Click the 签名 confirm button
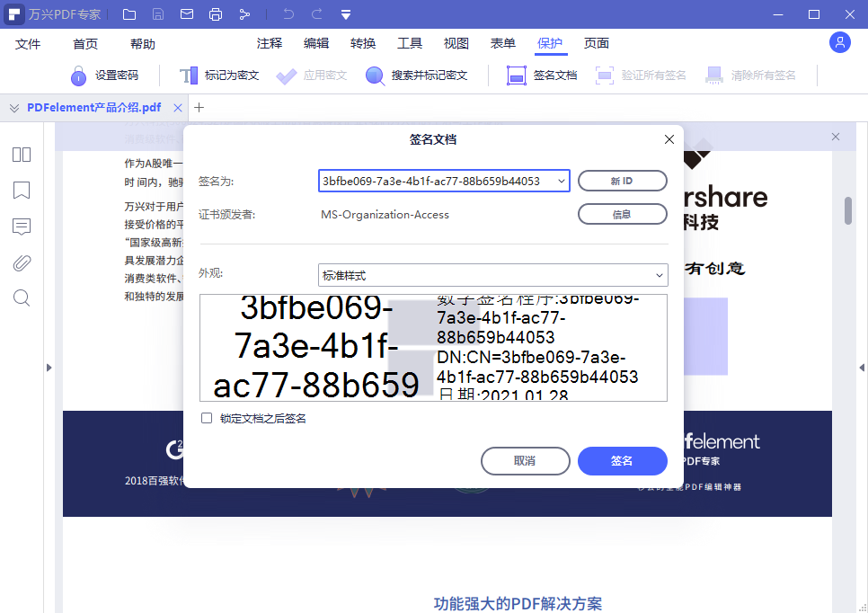Screen dimensions: 868x613 pos(622,461)
